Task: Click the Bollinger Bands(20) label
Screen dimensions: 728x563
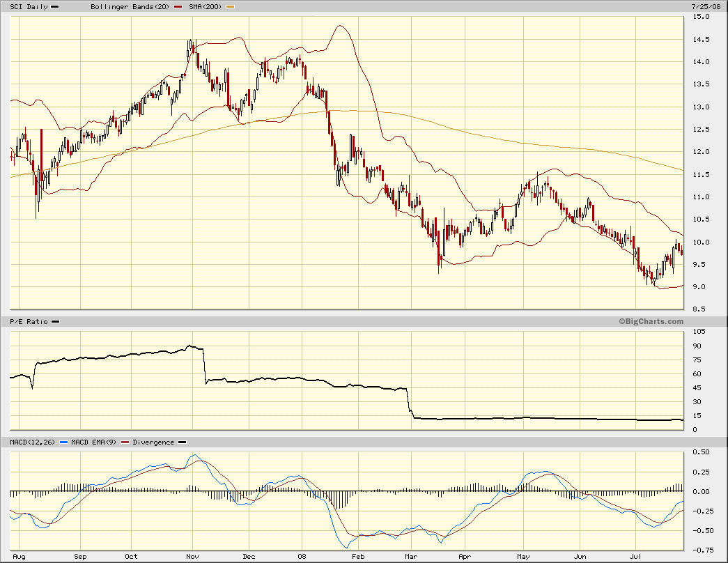Action: [x=130, y=7]
